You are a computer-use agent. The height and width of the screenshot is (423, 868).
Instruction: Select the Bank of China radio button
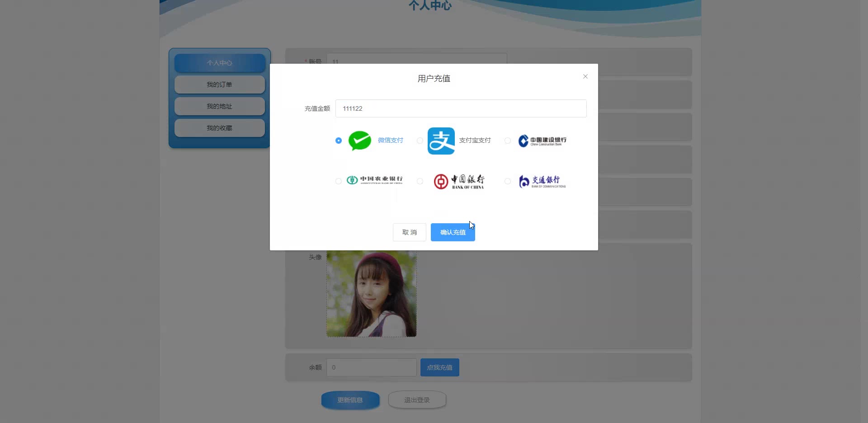420,181
